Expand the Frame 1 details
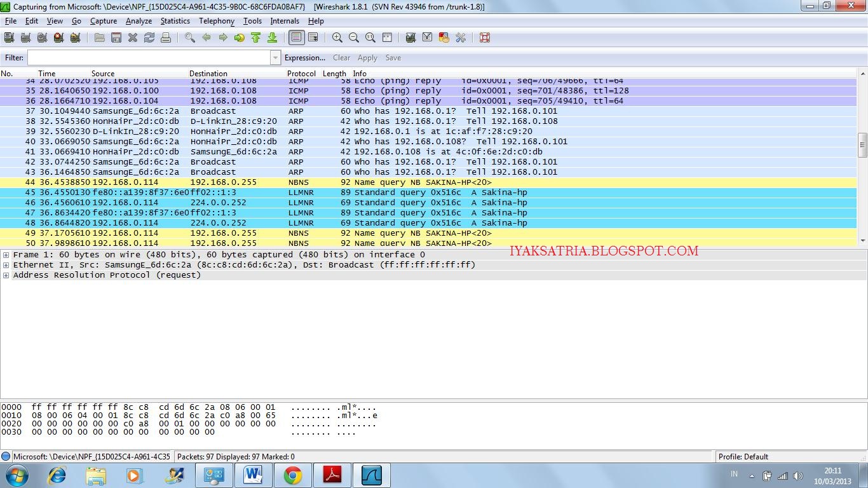The image size is (868, 488). pyautogui.click(x=6, y=255)
